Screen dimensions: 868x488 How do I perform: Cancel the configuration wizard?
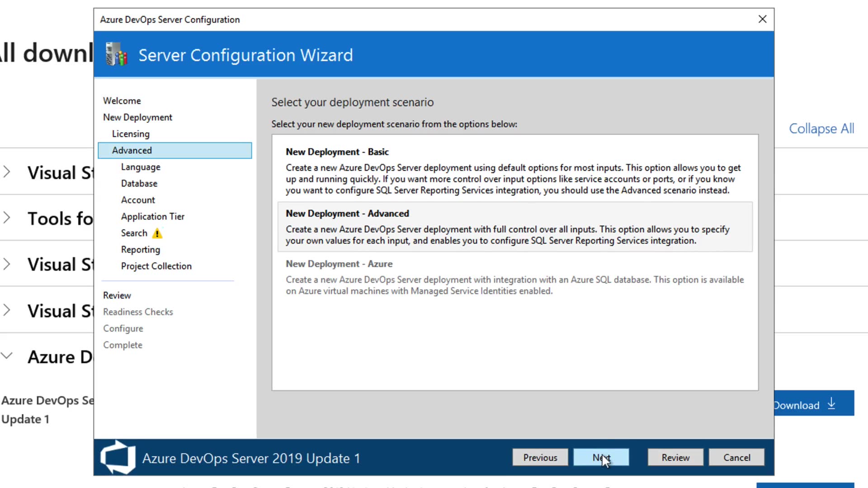pyautogui.click(x=736, y=457)
